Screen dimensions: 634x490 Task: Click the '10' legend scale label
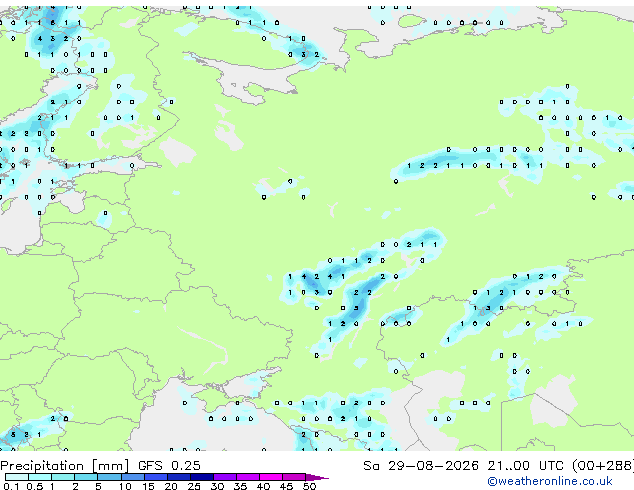click(x=125, y=486)
